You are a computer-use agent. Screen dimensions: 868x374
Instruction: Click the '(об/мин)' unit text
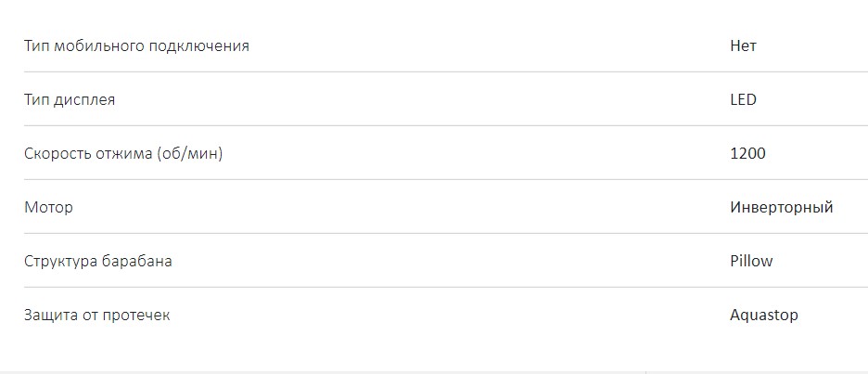[x=190, y=153]
